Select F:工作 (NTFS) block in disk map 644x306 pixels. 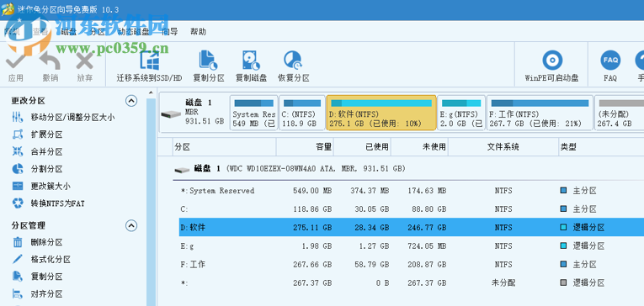(540, 113)
